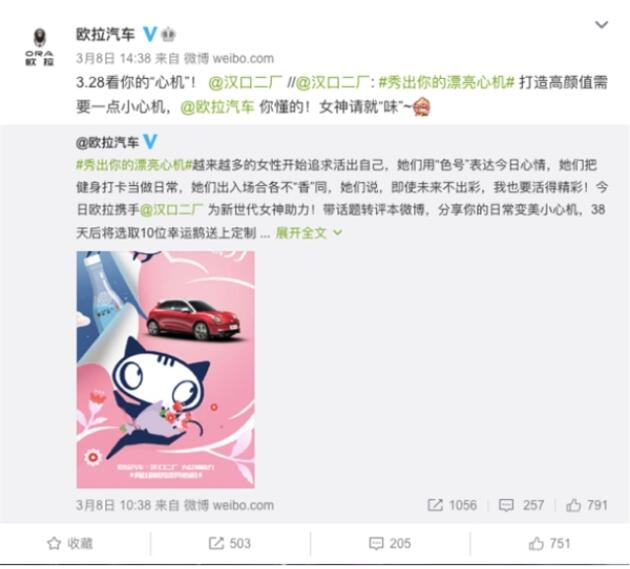Open the pink cat poster image
Image resolution: width=630 pixels, height=569 pixels.
pyautogui.click(x=165, y=369)
